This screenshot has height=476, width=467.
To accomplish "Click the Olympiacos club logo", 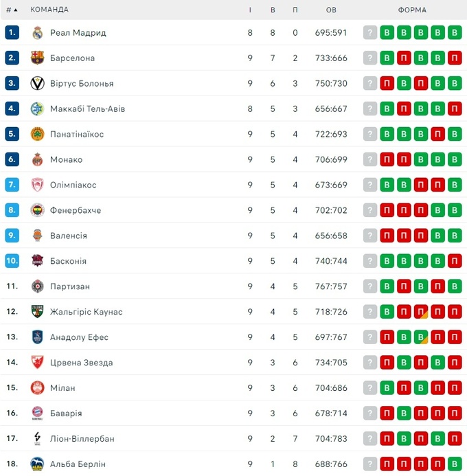I will pyautogui.click(x=38, y=185).
